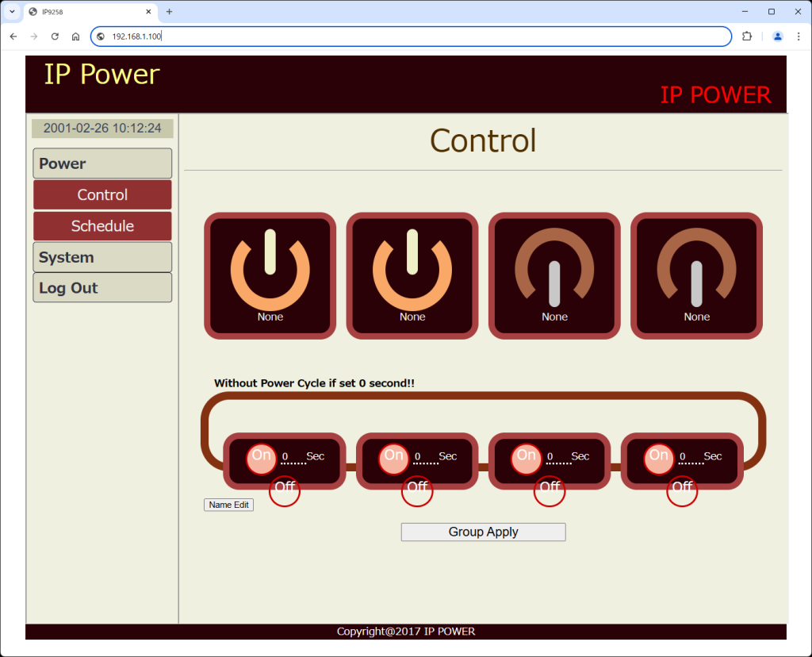Click the browser home icon
The width and height of the screenshot is (812, 657).
coord(75,36)
